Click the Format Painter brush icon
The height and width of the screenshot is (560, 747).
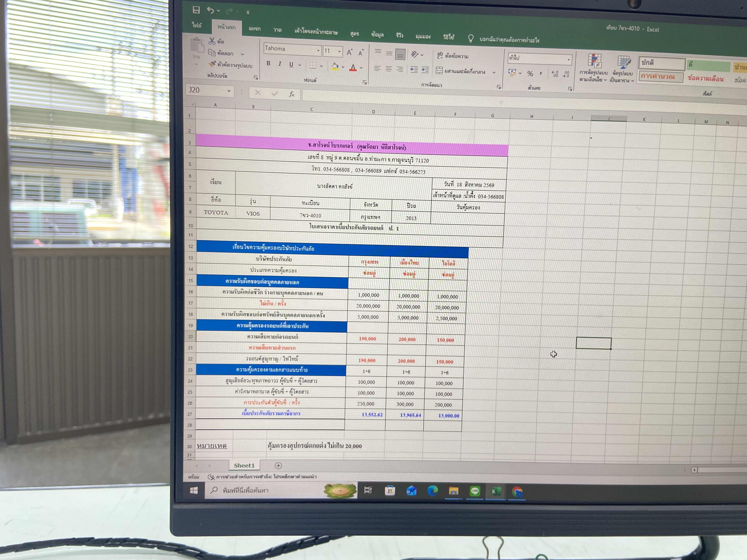click(212, 64)
